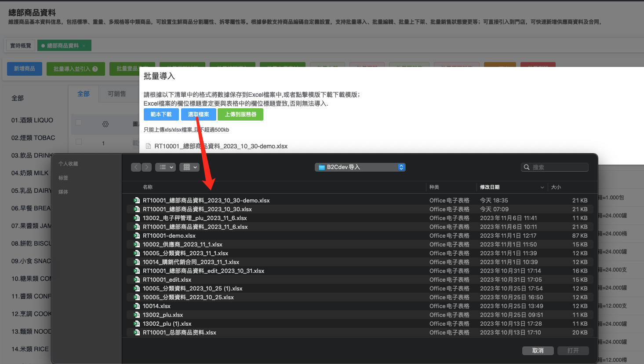This screenshot has width=644, height=364.
Task: Open the list view options dropdown
Action: (165, 167)
